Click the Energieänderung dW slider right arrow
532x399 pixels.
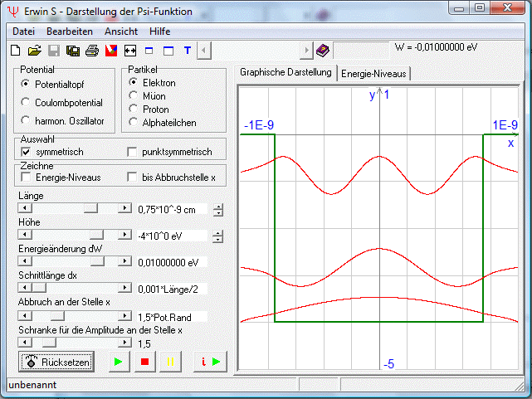(125, 260)
